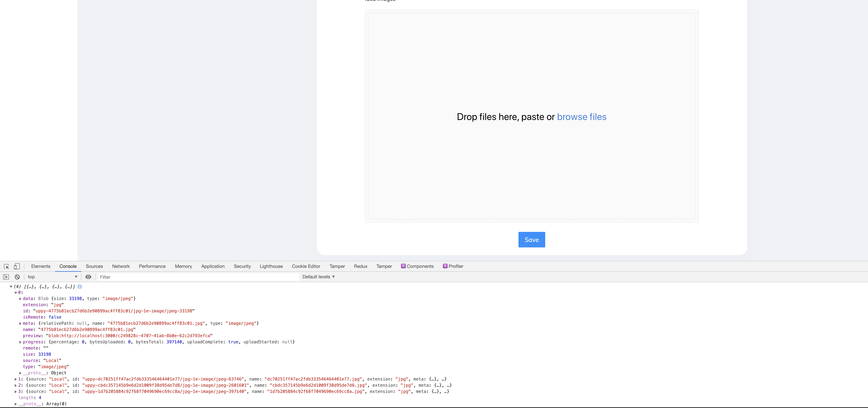Open the top context dropdown
Screen dimensions: 868x408
[52, 277]
